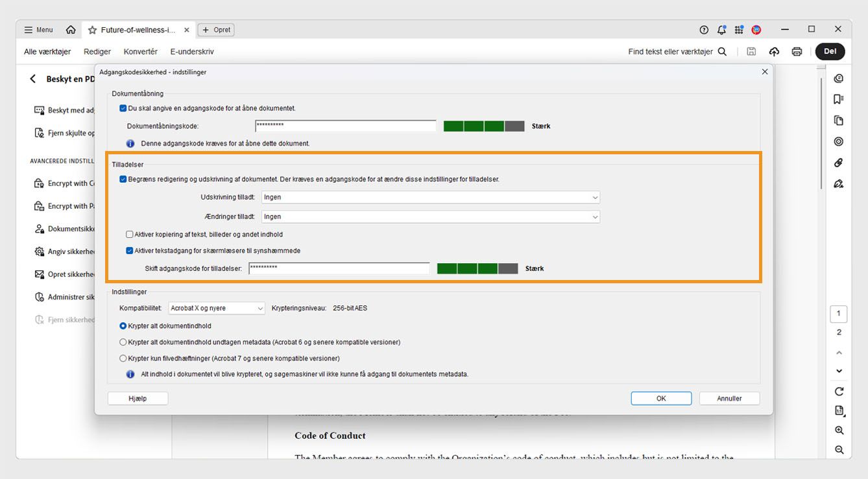This screenshot has height=479, width=868.
Task: Disable password requirement for opening the document
Action: 123,108
